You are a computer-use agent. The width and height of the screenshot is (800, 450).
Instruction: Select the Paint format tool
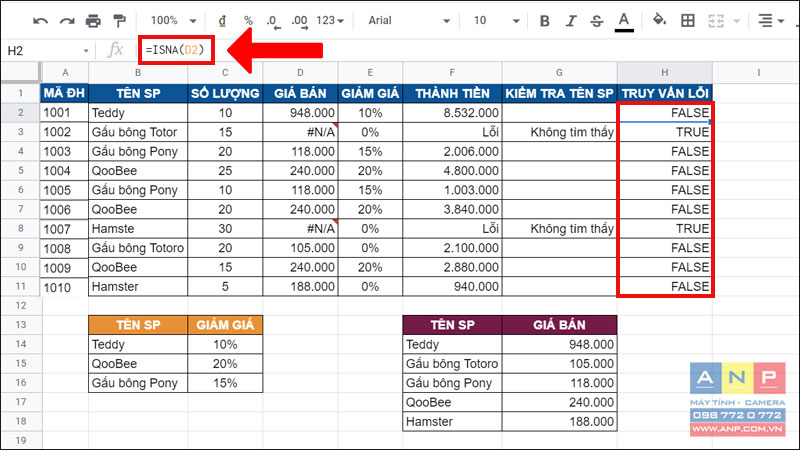(x=119, y=21)
